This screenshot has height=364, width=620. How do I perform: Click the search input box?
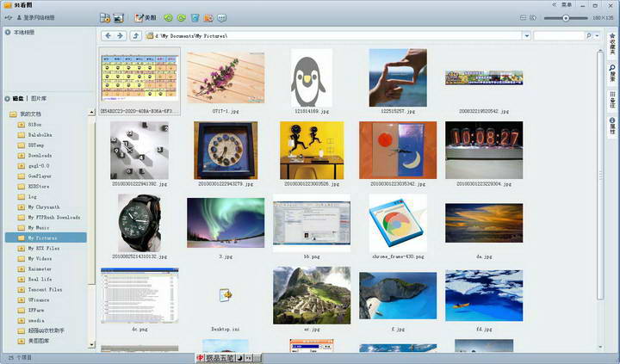click(559, 35)
